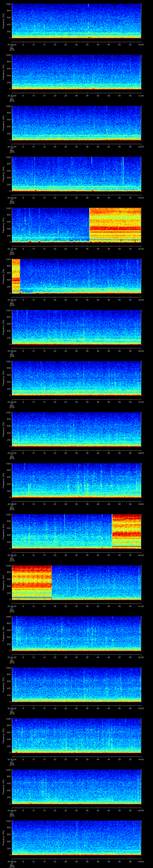Screen dimensions: 153x868
Task: Click the 20:41:00 start time label
Action: [x=12, y=657]
